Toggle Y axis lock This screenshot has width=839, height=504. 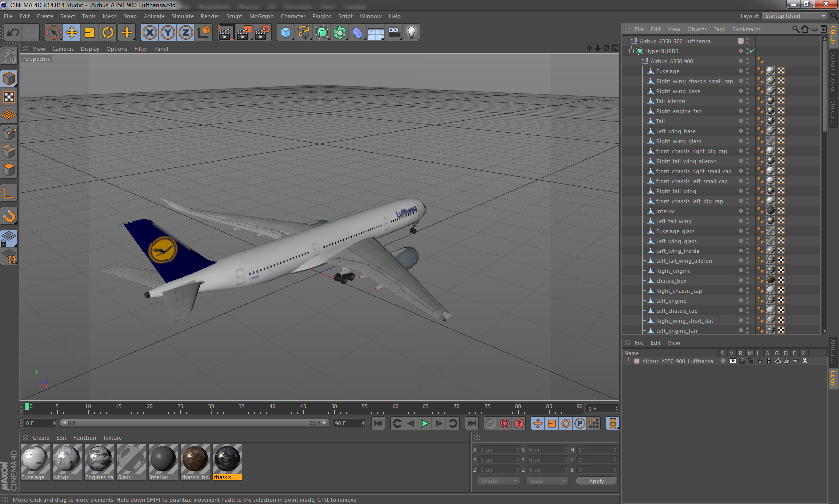pos(168,33)
